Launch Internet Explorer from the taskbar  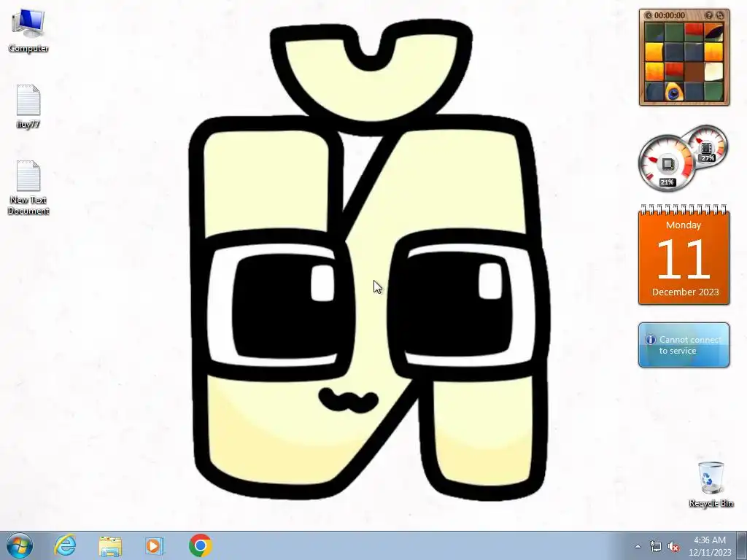point(65,545)
